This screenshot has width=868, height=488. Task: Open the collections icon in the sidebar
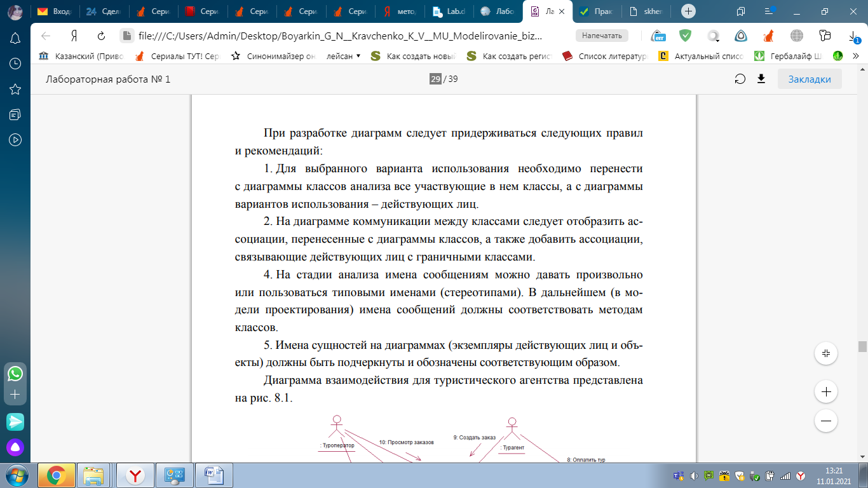(x=15, y=114)
